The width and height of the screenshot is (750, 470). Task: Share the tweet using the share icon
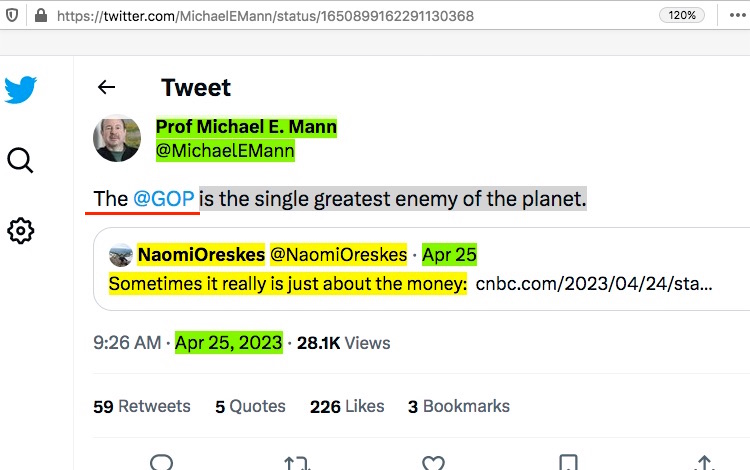click(704, 463)
